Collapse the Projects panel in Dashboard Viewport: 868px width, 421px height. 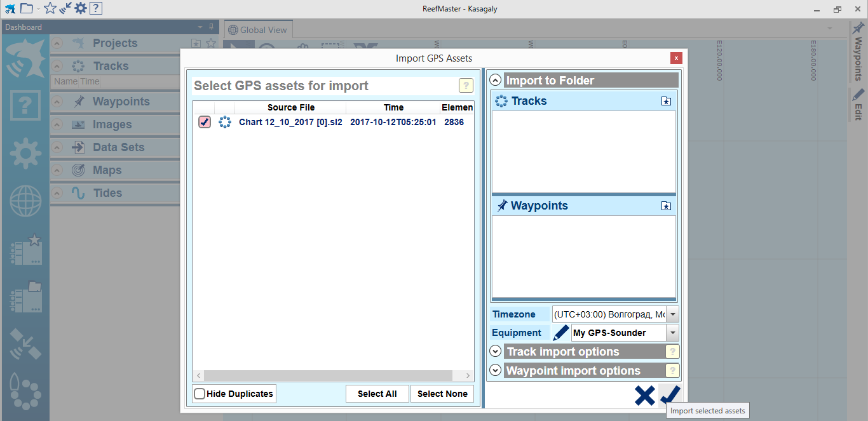pos(57,43)
